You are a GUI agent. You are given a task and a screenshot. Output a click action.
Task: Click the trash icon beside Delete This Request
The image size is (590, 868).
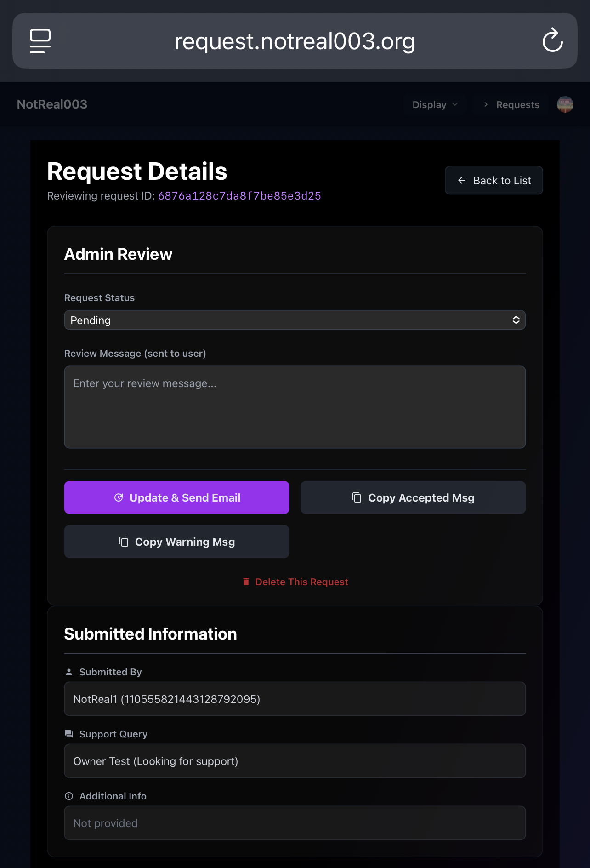point(246,582)
